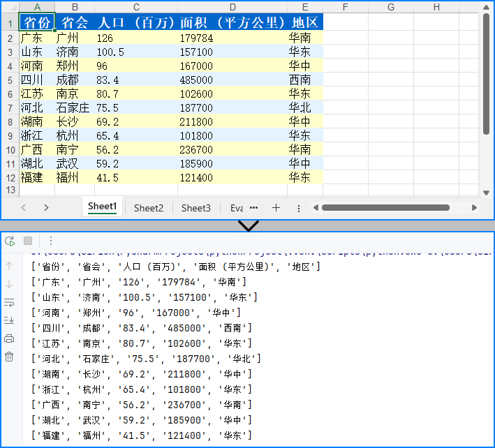Select the cell with population 100.5
The height and width of the screenshot is (448, 495).
(x=136, y=52)
